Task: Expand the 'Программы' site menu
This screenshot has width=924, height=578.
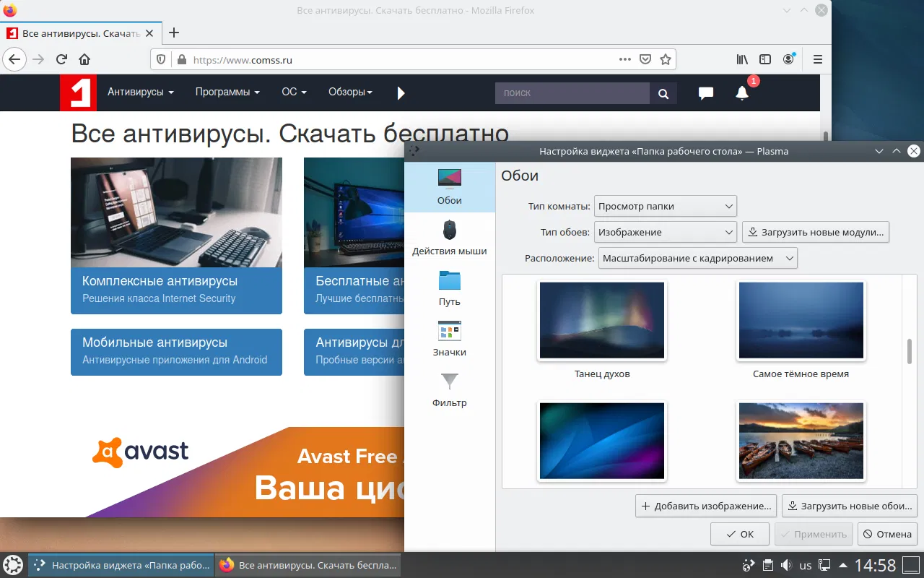Action: [227, 92]
